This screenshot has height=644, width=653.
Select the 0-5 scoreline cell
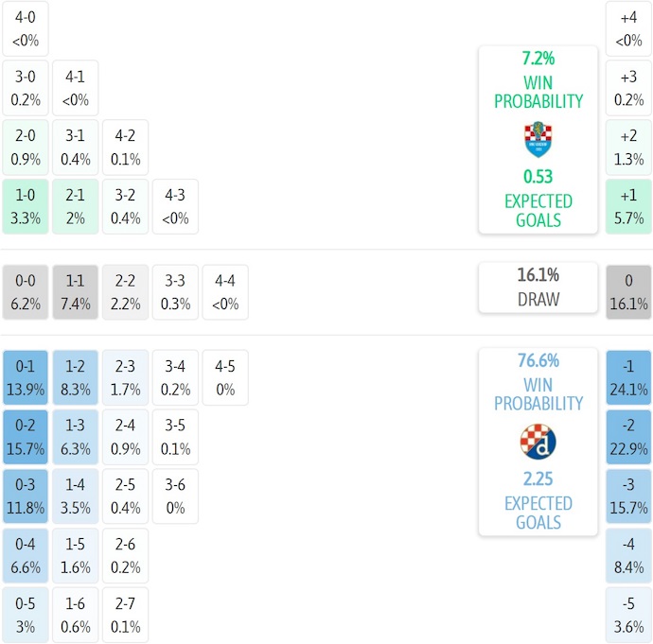pos(26,616)
